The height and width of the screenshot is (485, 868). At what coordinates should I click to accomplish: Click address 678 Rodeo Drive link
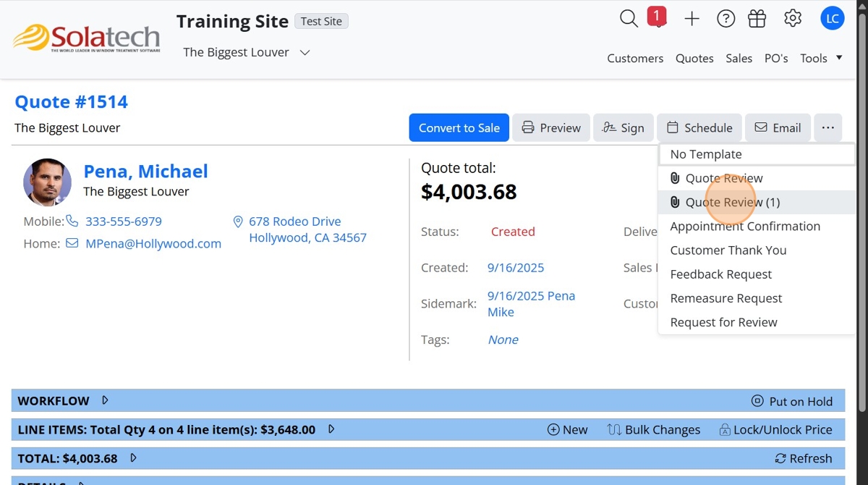click(307, 229)
